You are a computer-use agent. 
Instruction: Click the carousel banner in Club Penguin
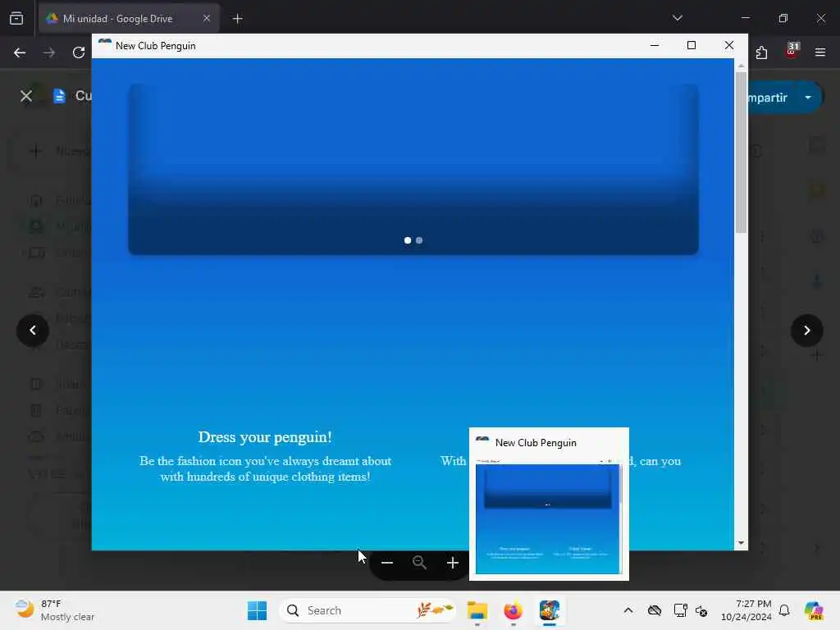pyautogui.click(x=413, y=169)
